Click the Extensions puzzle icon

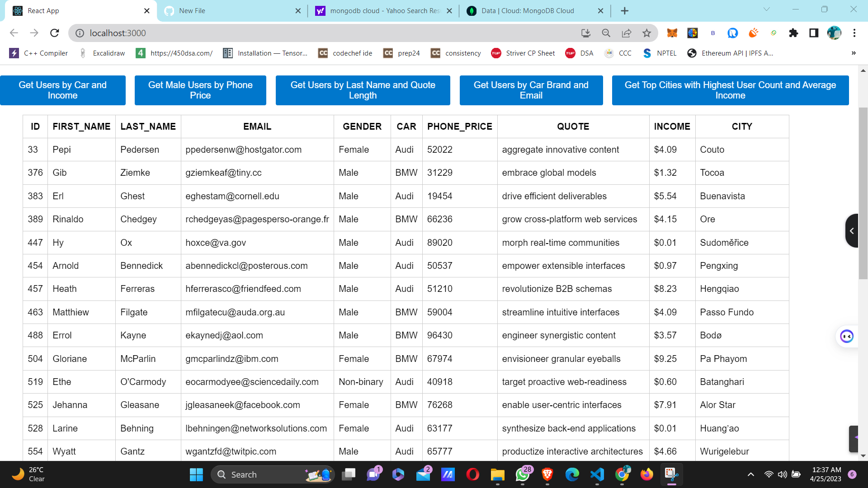(x=793, y=33)
